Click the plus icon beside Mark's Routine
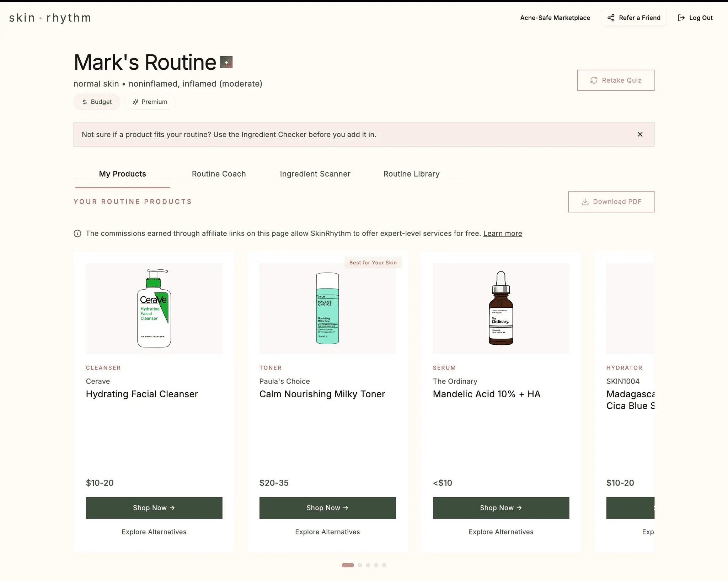Image resolution: width=728 pixels, height=581 pixels. point(226,62)
